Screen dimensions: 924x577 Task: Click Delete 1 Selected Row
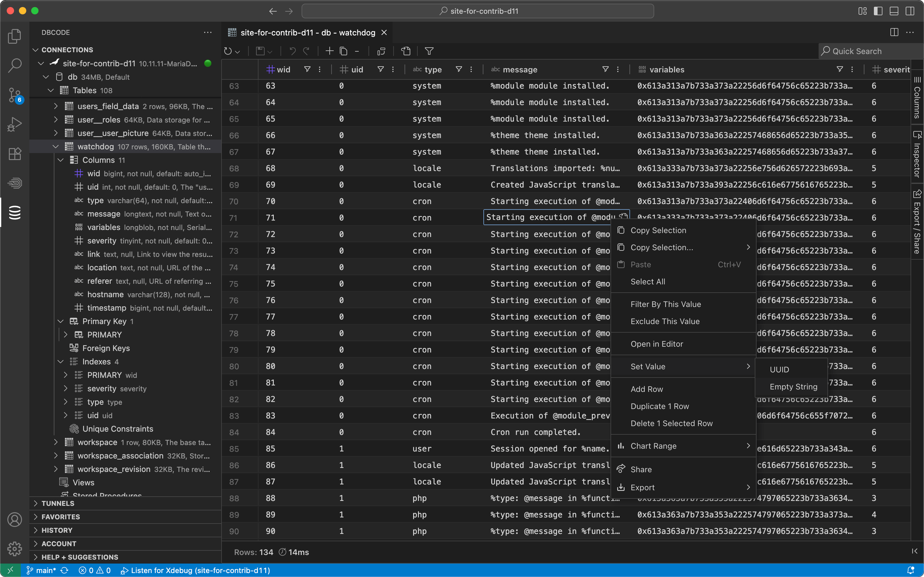[x=671, y=423]
